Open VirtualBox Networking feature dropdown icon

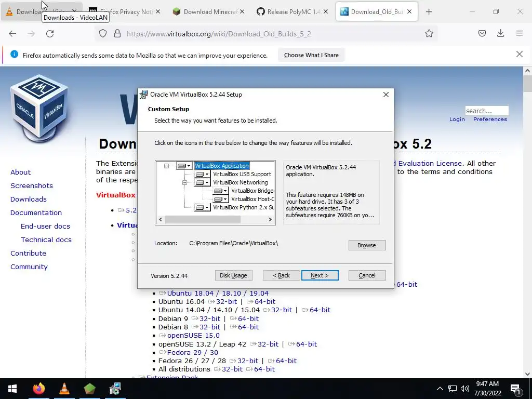pos(203,182)
